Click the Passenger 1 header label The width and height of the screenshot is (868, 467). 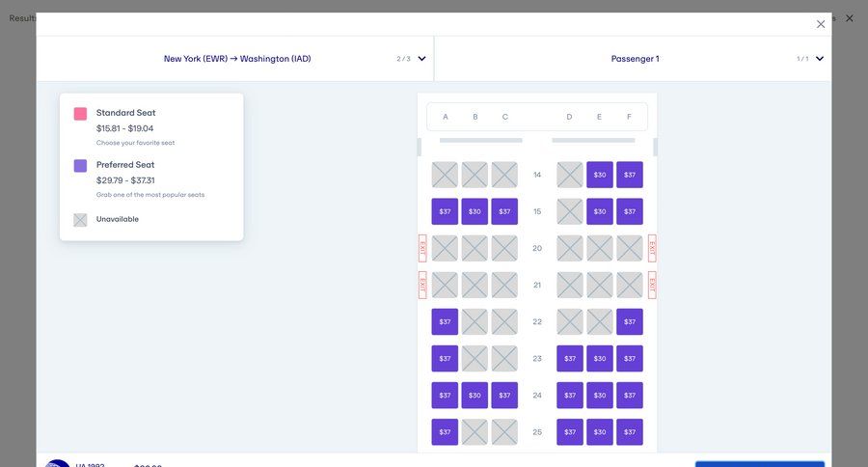coord(635,59)
